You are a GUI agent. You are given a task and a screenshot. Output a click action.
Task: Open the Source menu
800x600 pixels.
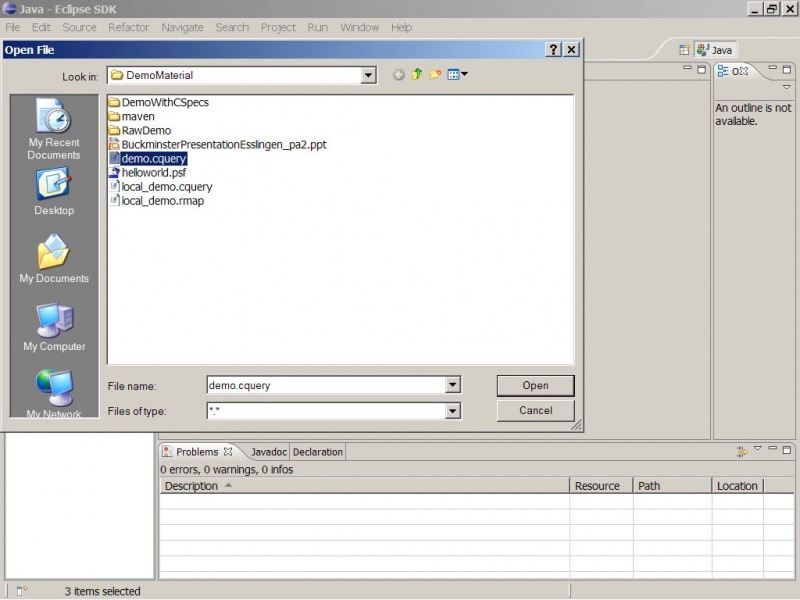click(x=79, y=28)
